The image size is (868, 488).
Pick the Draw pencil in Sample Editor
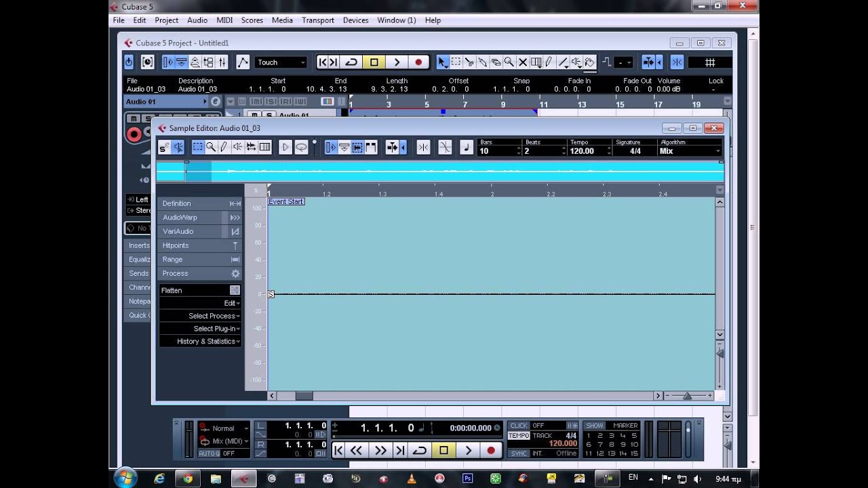224,147
